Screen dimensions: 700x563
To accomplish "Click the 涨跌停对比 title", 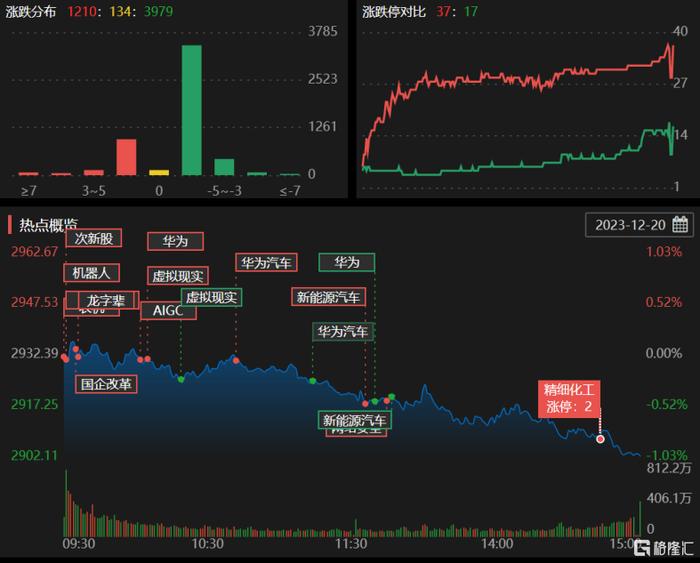I will pyautogui.click(x=393, y=11).
